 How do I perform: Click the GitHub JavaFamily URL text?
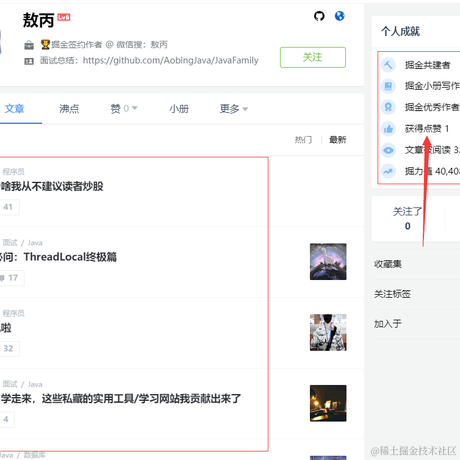pyautogui.click(x=171, y=60)
